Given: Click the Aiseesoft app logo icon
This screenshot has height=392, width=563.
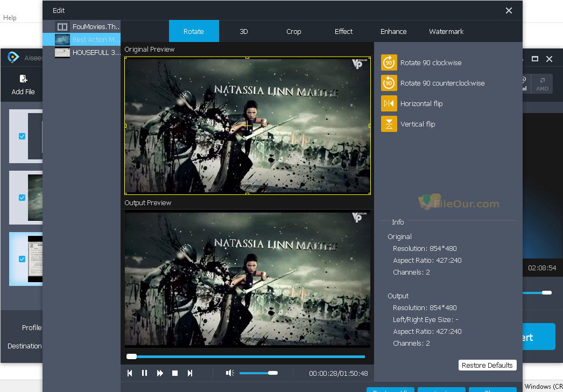Looking at the screenshot, I should (x=13, y=57).
